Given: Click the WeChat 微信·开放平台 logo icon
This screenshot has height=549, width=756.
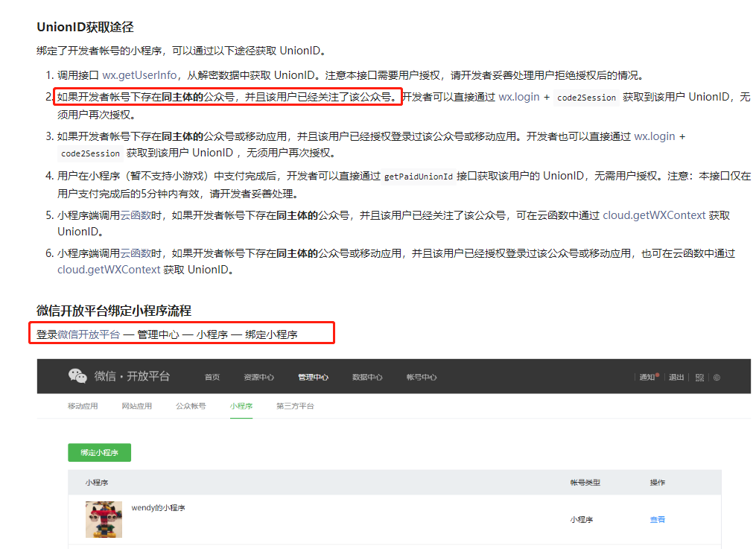Looking at the screenshot, I should pyautogui.click(x=77, y=376).
